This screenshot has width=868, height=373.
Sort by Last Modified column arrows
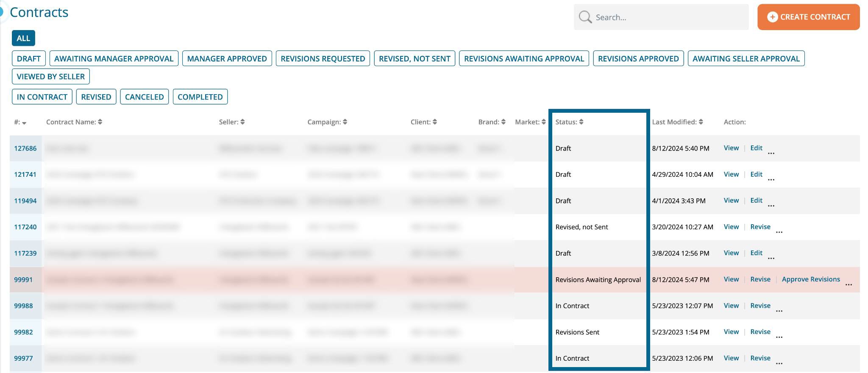coord(701,122)
